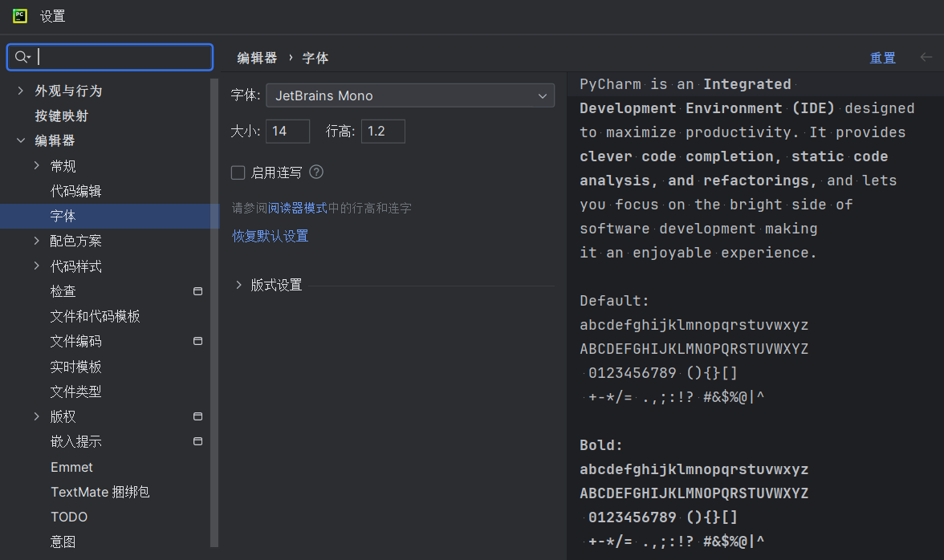Viewport: 944px width, 560px height.
Task: Open the 意图 settings page
Action: (63, 542)
